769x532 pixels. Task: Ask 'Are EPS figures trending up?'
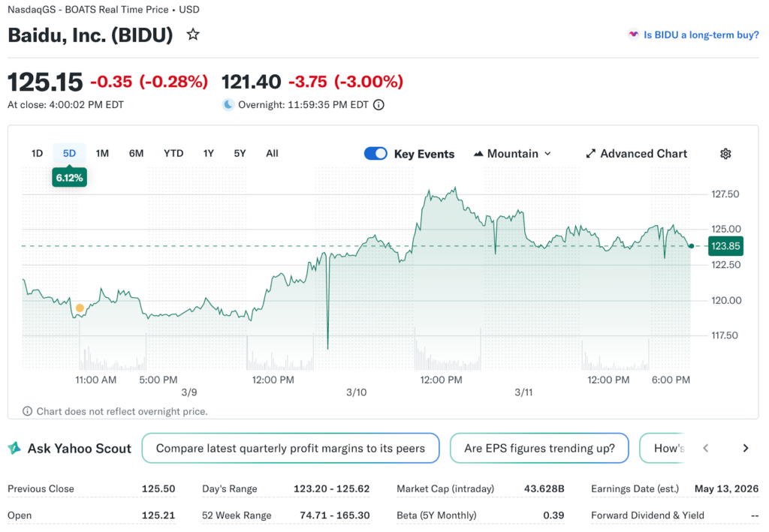click(539, 448)
